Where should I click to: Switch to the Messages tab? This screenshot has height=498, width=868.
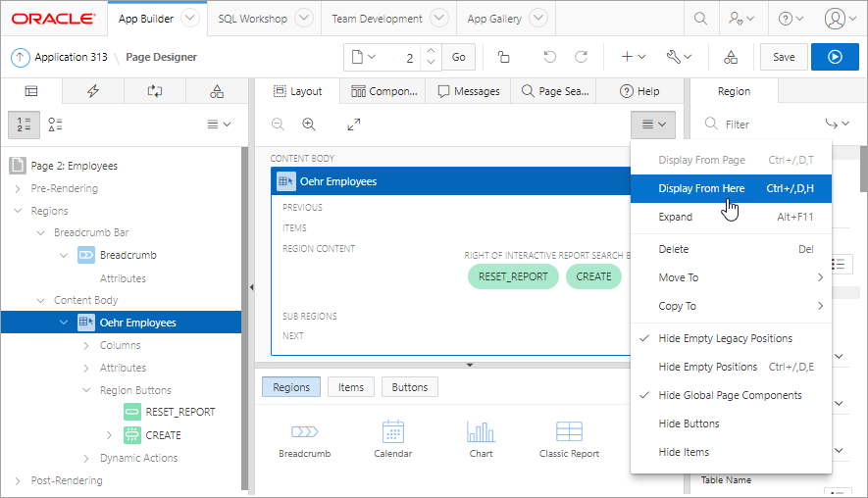(468, 91)
